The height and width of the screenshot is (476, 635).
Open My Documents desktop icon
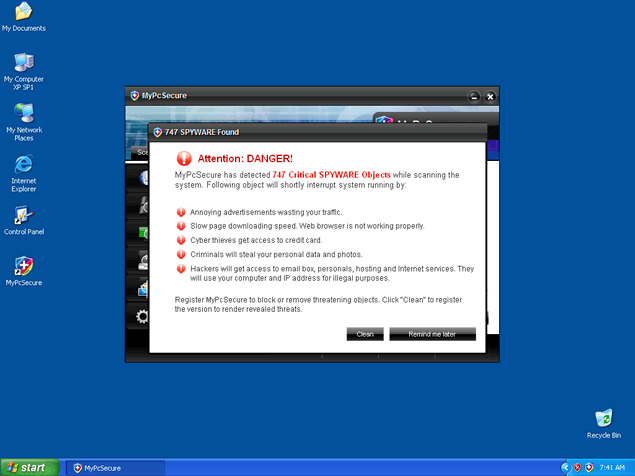pos(23,12)
